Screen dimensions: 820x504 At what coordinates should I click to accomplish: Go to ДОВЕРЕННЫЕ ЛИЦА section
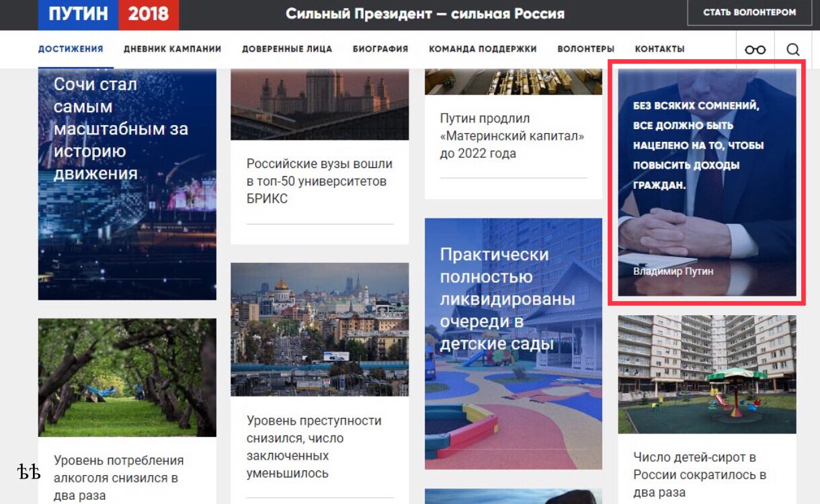[287, 49]
